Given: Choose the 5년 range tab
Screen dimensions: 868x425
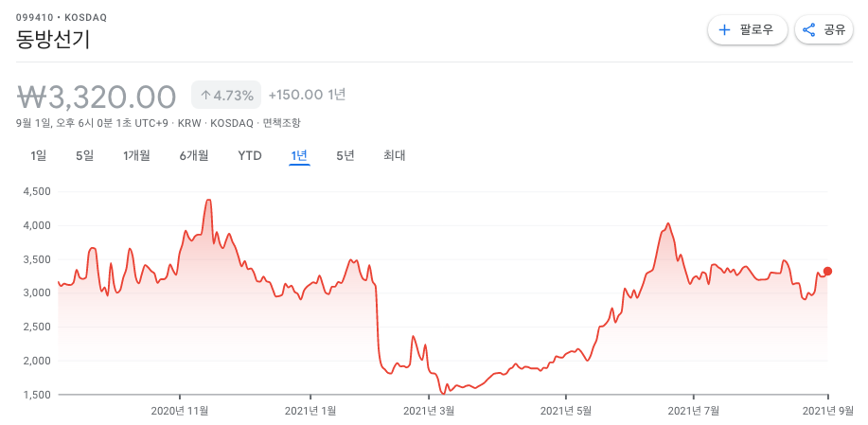Looking at the screenshot, I should click(345, 155).
